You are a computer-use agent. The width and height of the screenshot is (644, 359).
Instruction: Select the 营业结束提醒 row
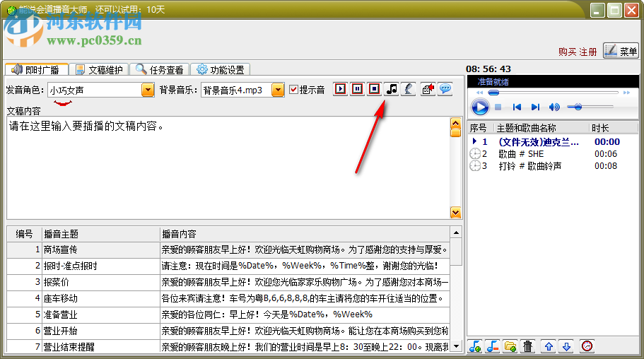point(228,347)
